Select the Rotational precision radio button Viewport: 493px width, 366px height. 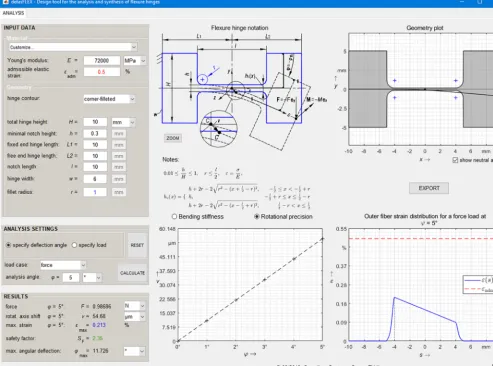click(x=257, y=217)
